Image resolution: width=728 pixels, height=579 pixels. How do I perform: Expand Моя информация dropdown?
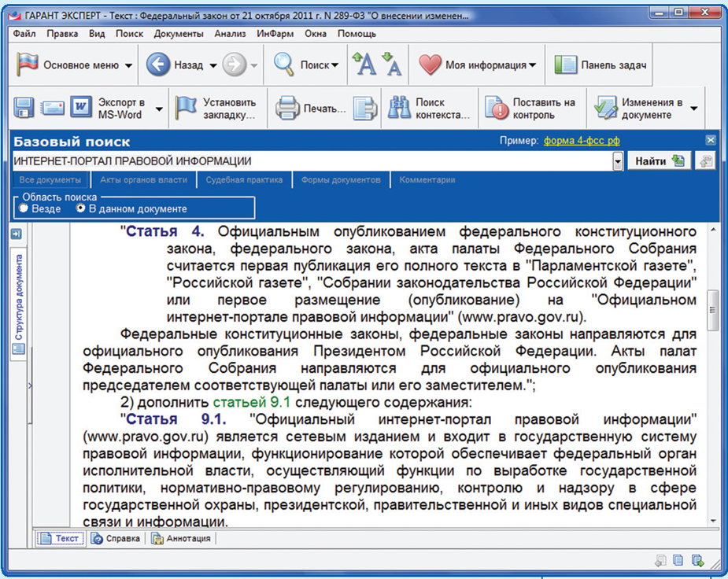tap(533, 66)
